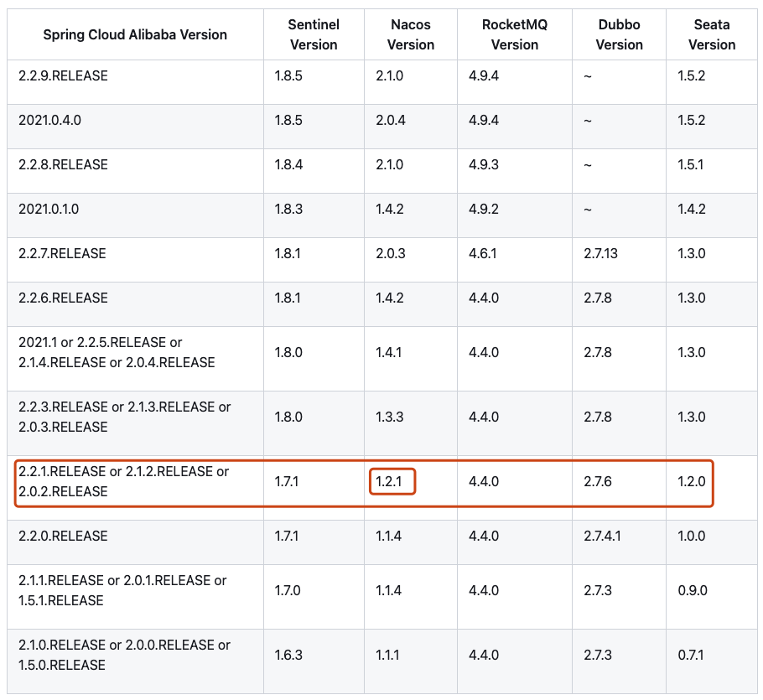Select the 2.2.9.RELEASE row label
763x700 pixels.
pos(63,76)
